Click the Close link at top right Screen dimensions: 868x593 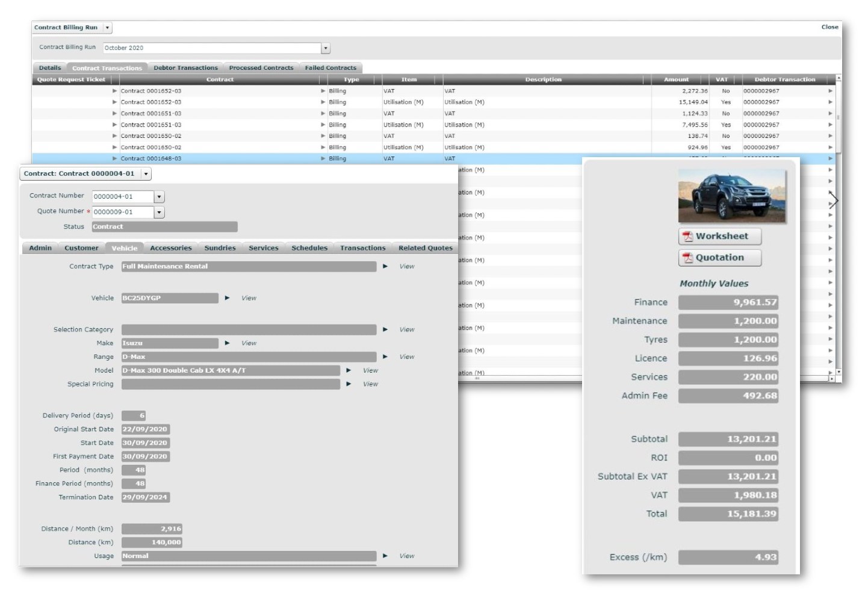click(x=829, y=26)
